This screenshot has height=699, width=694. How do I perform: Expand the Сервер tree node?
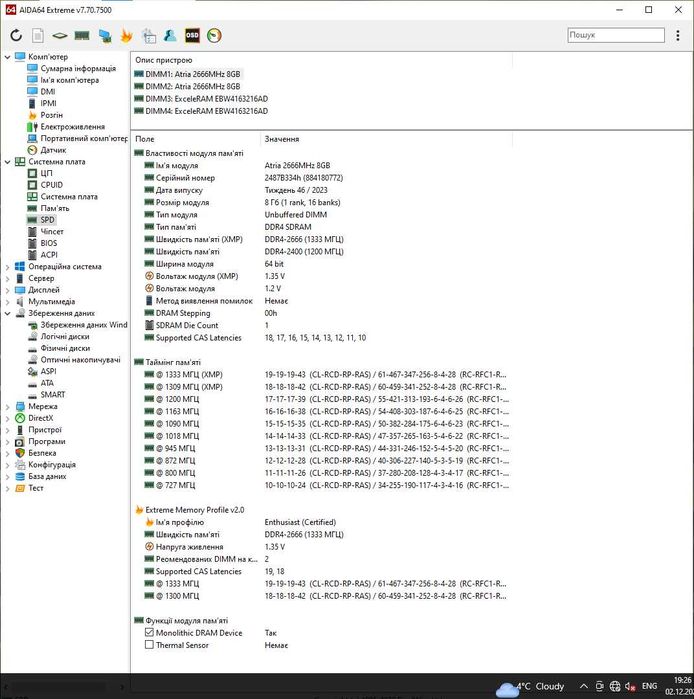coord(7,279)
